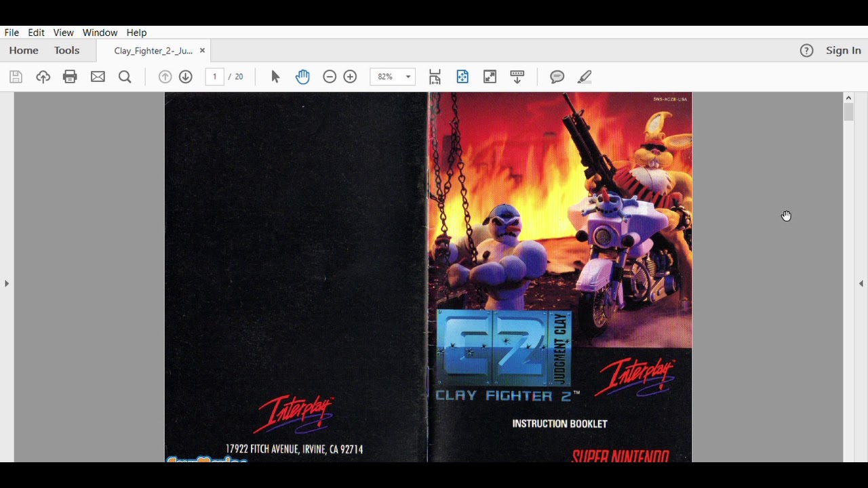The height and width of the screenshot is (488, 868).
Task: Zoom out with minus button
Action: pos(330,77)
